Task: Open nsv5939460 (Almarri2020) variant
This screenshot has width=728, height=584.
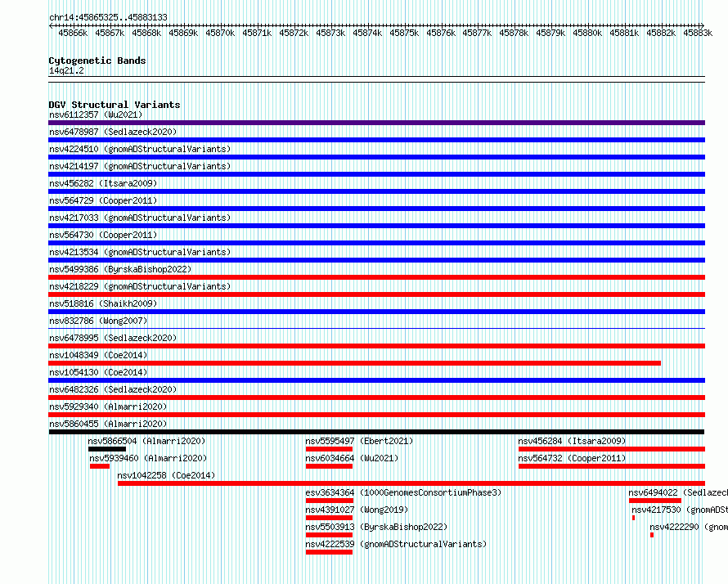Action: [149, 458]
